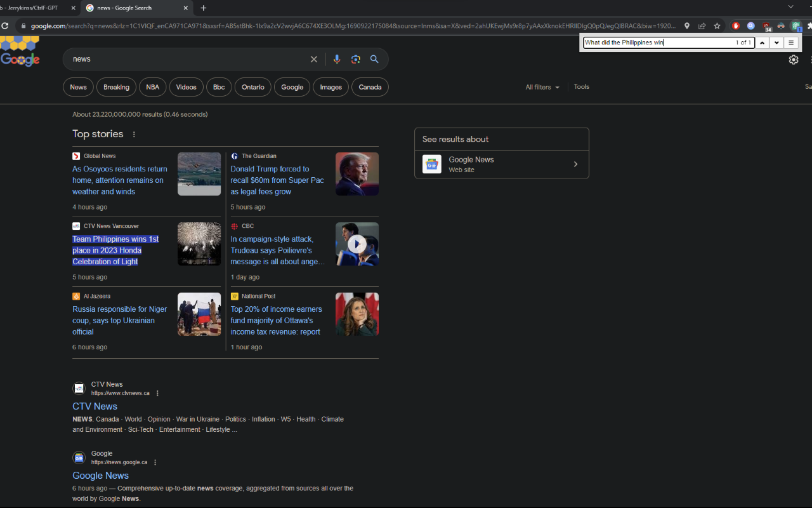Open the tab search dropdown arrow

pyautogui.click(x=790, y=6)
